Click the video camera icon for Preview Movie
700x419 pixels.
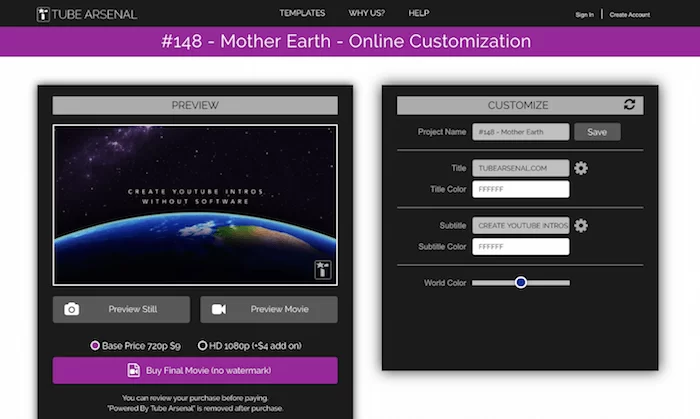[x=219, y=309]
